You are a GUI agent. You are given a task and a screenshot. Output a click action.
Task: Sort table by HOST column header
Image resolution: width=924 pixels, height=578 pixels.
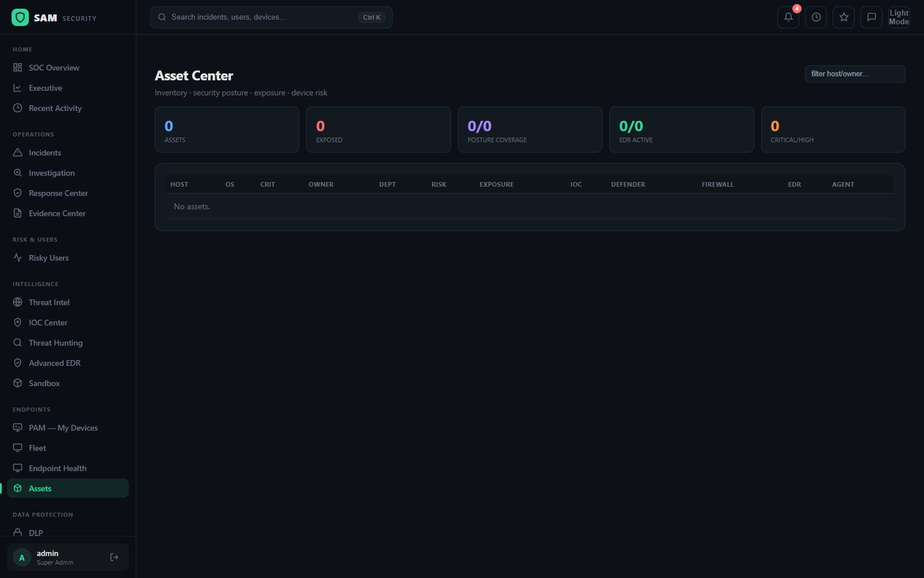179,184
